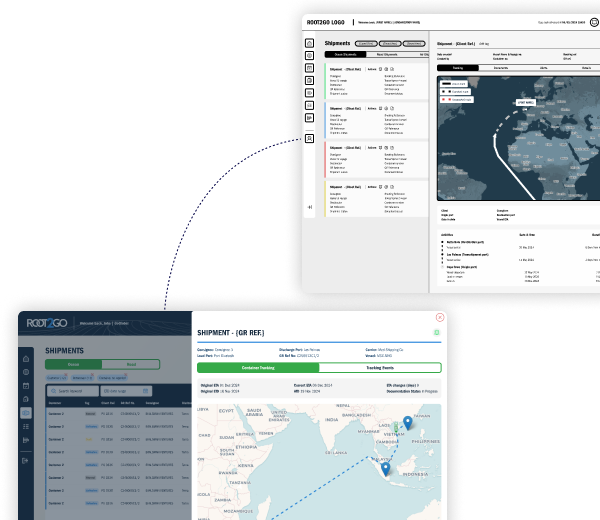Click blue map pin near Taiwan
The height and width of the screenshot is (520, 600).
tap(408, 423)
